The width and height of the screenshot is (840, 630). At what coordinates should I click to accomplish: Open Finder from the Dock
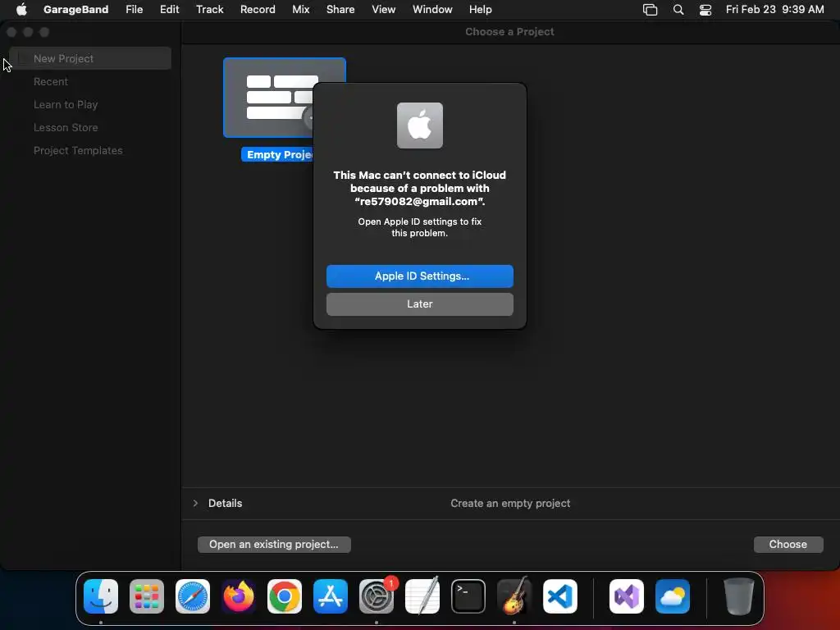(101, 596)
